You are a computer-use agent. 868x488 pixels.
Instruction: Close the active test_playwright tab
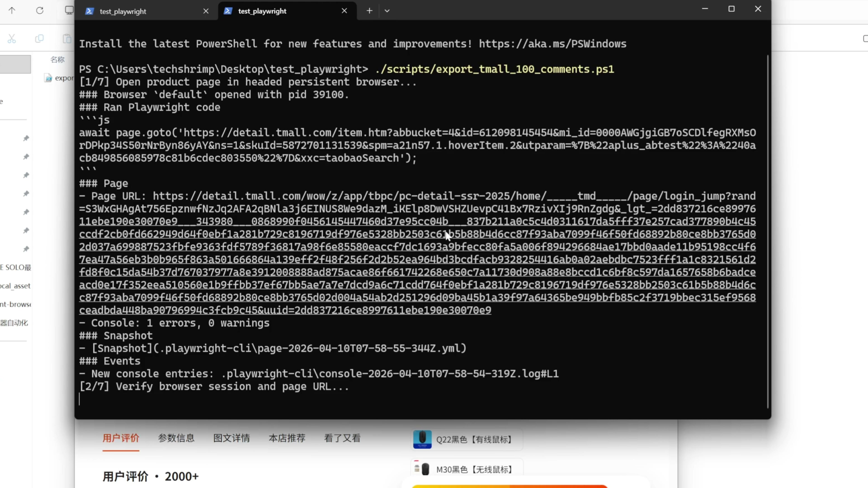coord(344,11)
